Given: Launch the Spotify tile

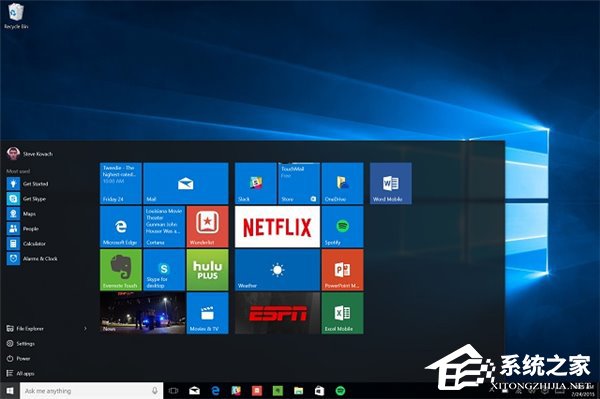Looking at the screenshot, I should pos(342,226).
